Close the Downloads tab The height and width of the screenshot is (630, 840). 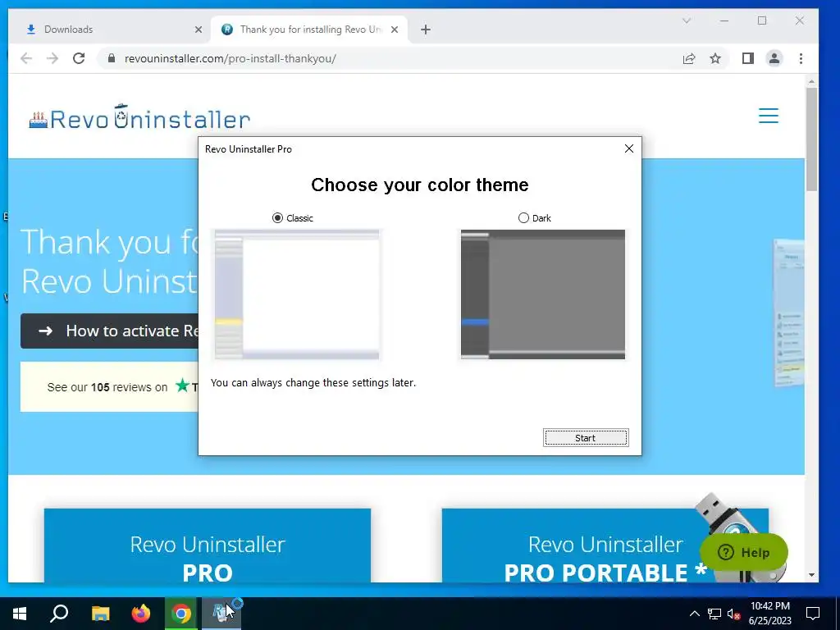(199, 30)
